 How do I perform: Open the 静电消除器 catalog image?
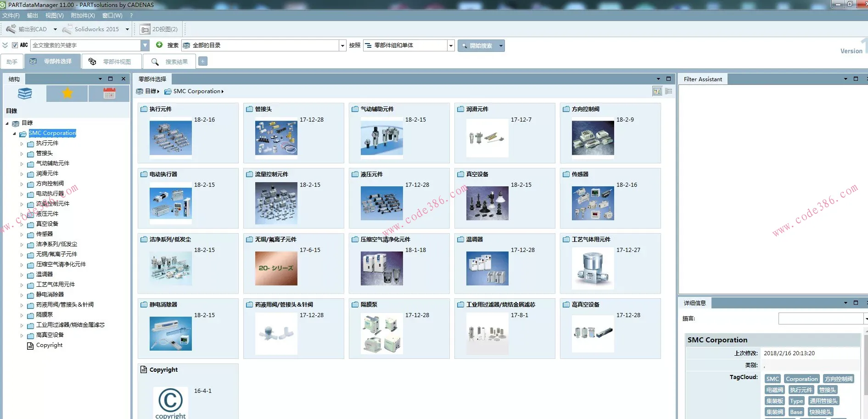(x=171, y=333)
